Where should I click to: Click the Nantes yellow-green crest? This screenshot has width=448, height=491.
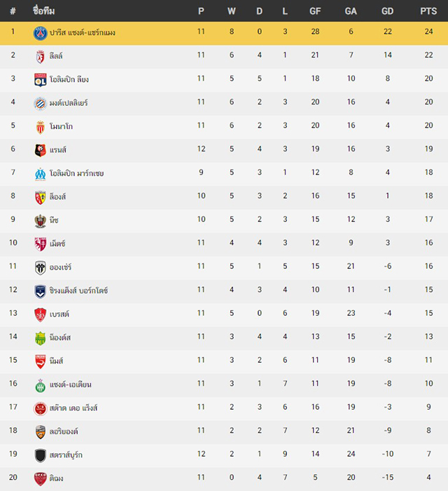[x=41, y=338]
